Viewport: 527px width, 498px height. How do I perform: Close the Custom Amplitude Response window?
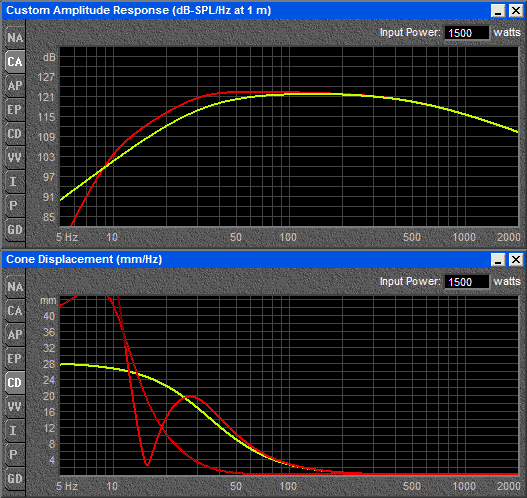[516, 11]
